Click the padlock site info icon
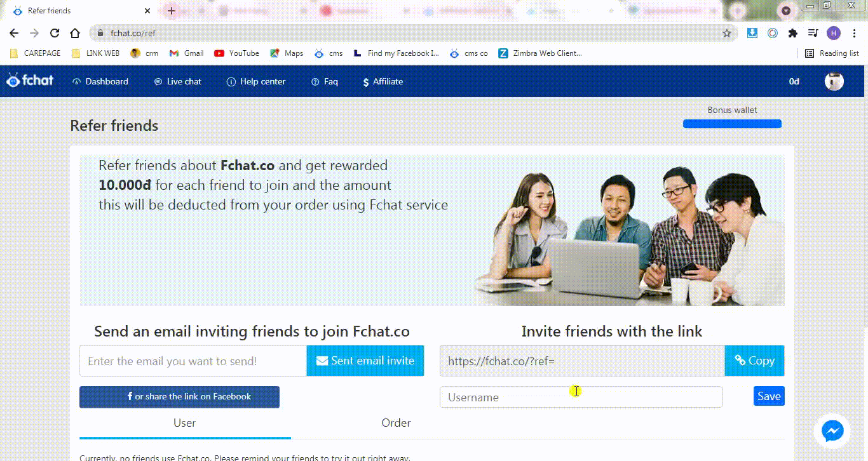The height and width of the screenshot is (461, 868). [x=100, y=33]
